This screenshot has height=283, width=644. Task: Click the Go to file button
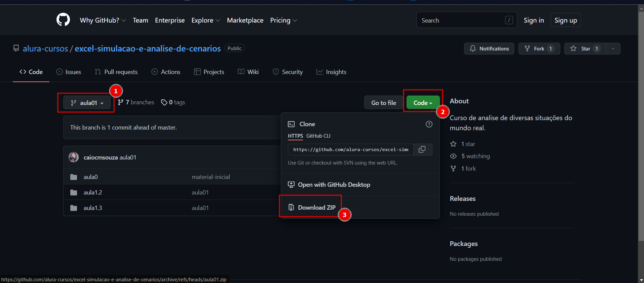point(383,103)
